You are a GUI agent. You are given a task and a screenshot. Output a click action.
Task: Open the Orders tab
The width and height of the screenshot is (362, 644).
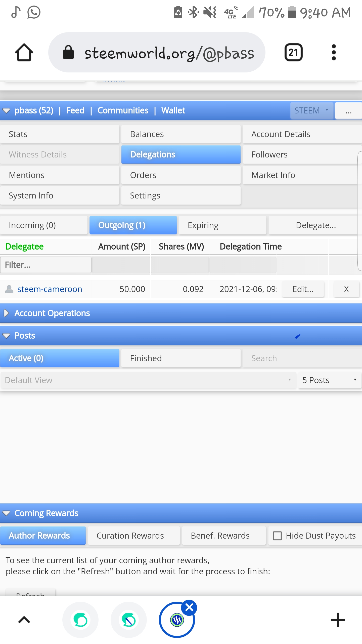(181, 175)
